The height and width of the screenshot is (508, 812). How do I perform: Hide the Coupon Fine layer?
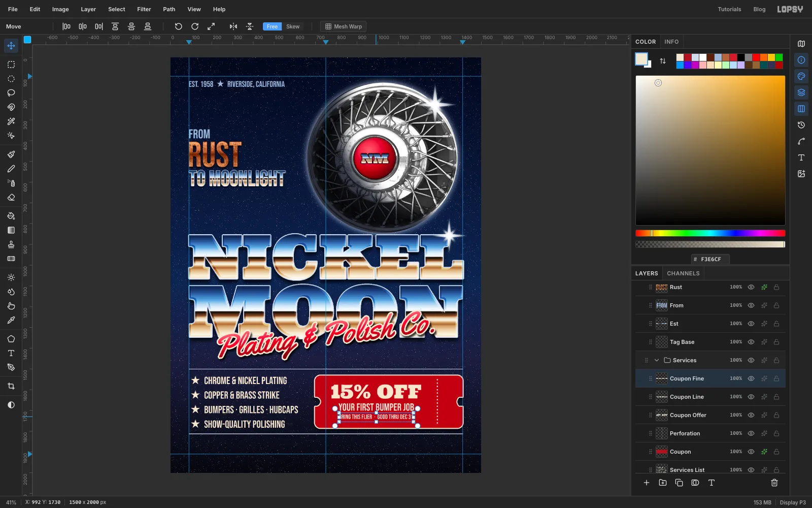751,378
